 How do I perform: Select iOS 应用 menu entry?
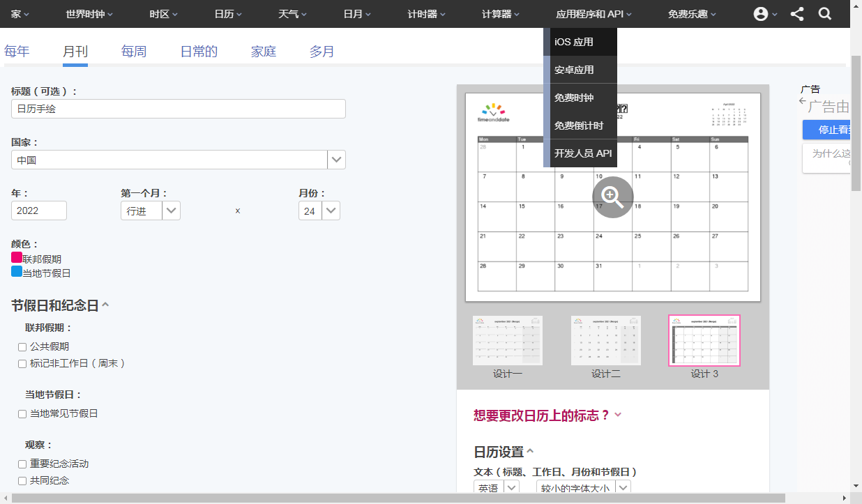click(580, 42)
